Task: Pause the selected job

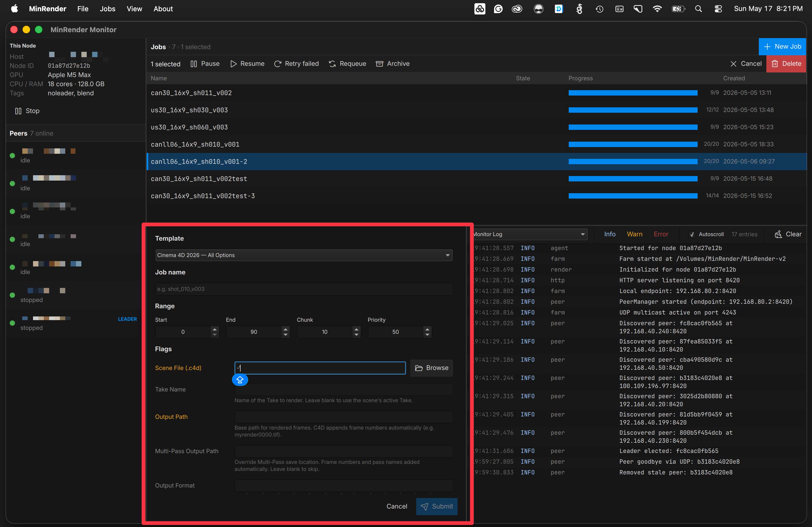Action: click(x=205, y=64)
